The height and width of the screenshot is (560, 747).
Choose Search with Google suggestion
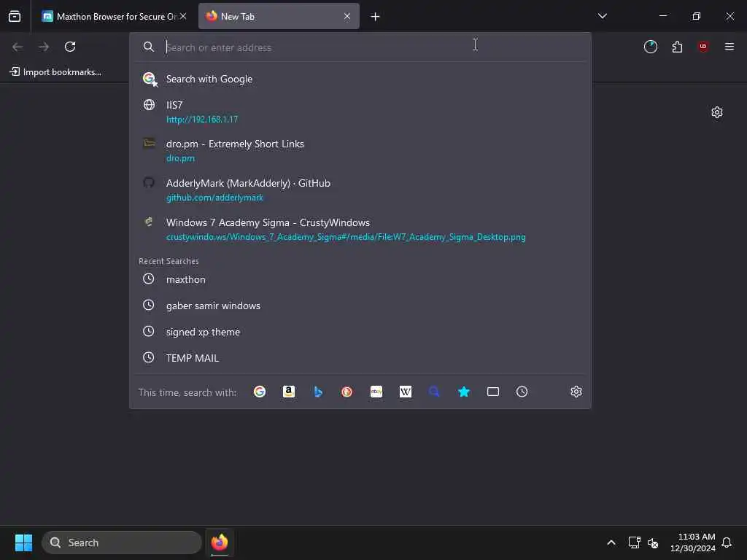[x=360, y=79]
